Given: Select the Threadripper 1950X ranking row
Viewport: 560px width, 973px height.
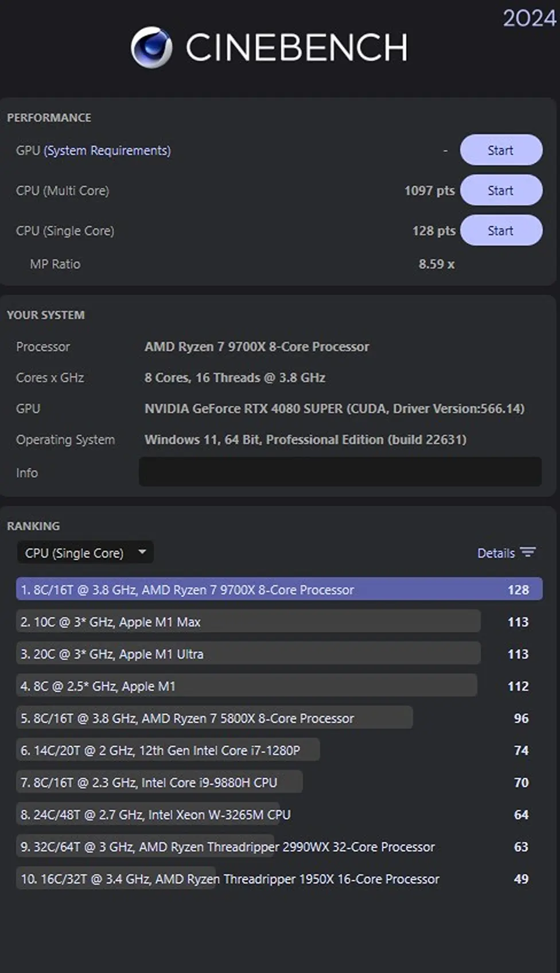Looking at the screenshot, I should click(279, 878).
